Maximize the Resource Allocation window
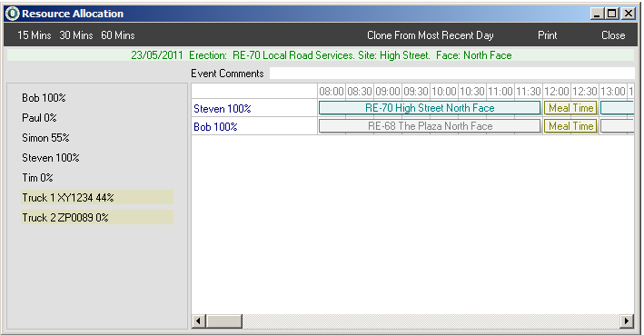The width and height of the screenshot is (644, 335). click(x=611, y=14)
